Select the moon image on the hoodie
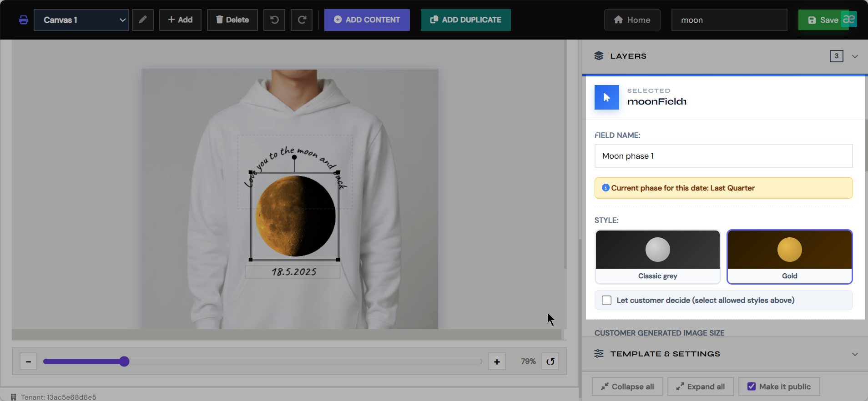The height and width of the screenshot is (401, 868). click(x=296, y=216)
